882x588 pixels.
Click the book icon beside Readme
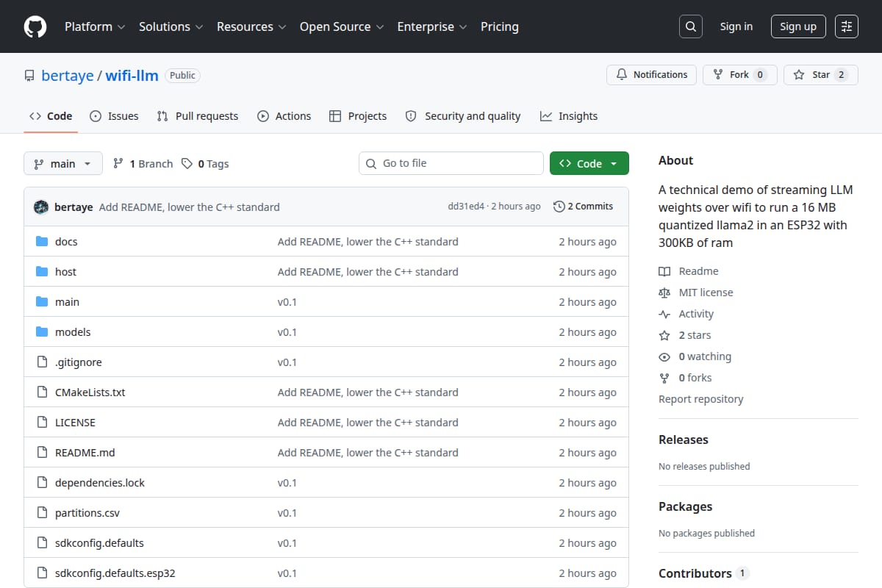tap(664, 271)
